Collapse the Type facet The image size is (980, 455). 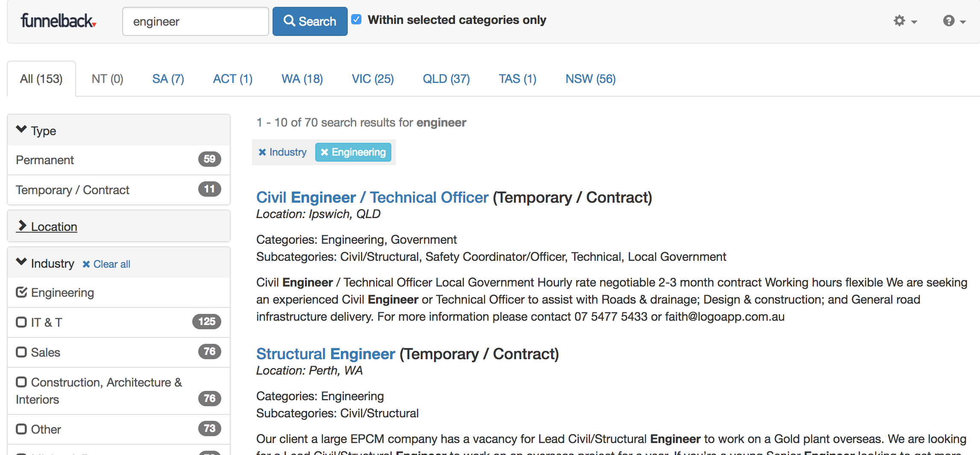tap(36, 130)
